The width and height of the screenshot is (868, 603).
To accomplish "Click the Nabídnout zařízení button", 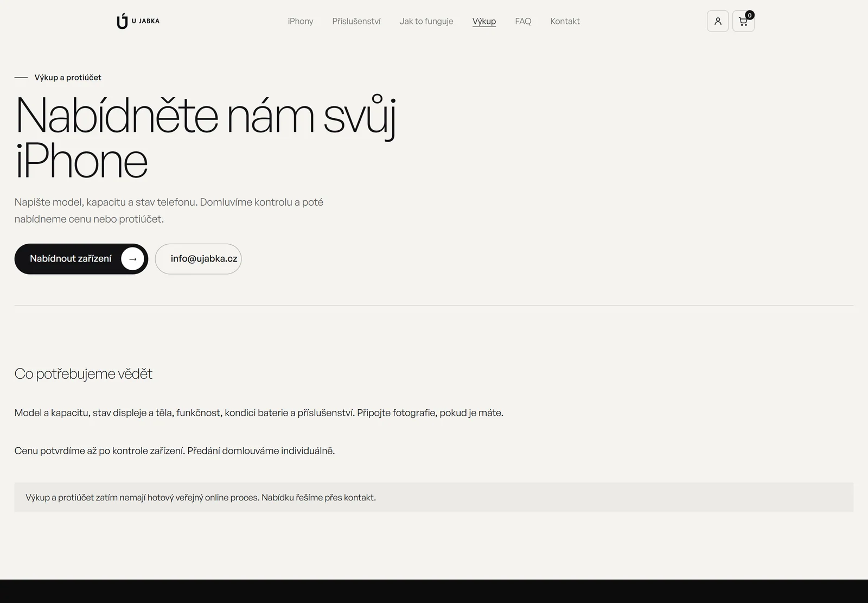I will pyautogui.click(x=81, y=259).
